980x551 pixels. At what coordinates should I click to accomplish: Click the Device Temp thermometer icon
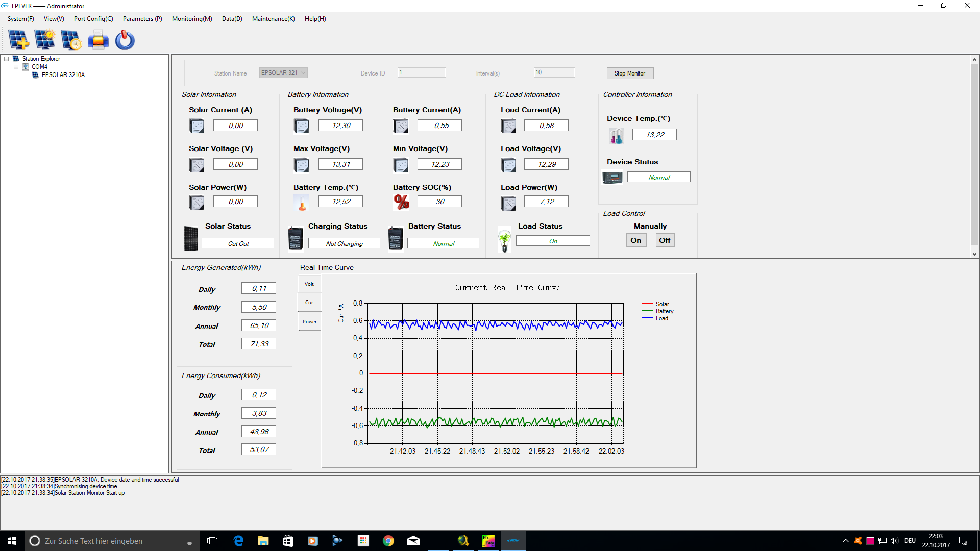pyautogui.click(x=616, y=136)
